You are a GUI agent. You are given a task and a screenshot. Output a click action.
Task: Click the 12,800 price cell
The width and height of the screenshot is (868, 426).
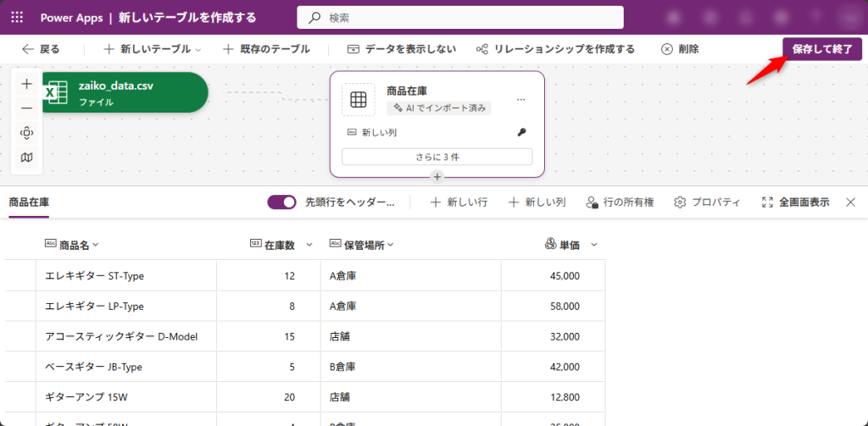click(553, 397)
